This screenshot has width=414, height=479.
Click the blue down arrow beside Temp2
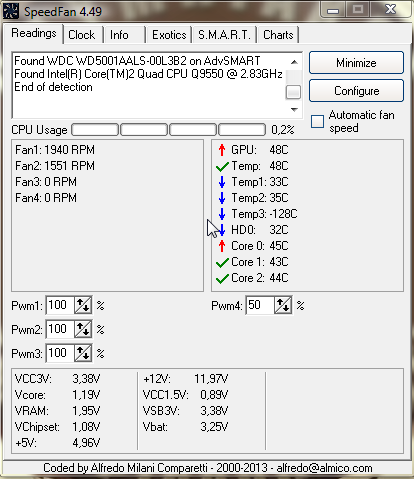(222, 198)
